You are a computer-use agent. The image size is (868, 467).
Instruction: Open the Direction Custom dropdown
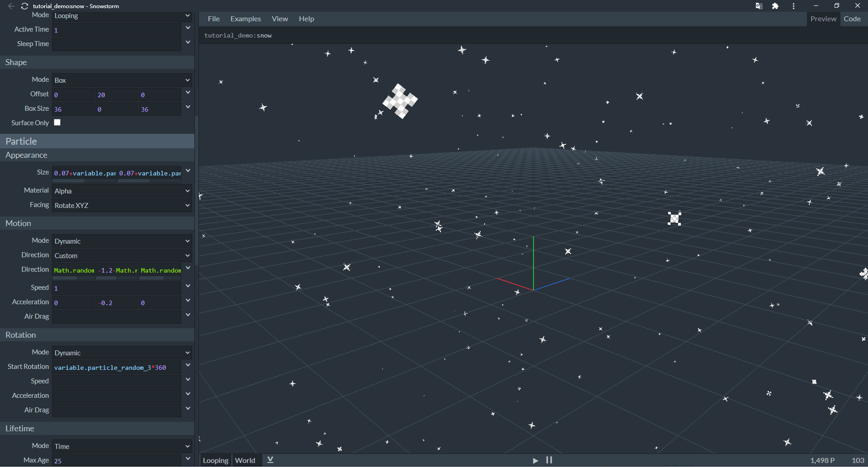(122, 255)
